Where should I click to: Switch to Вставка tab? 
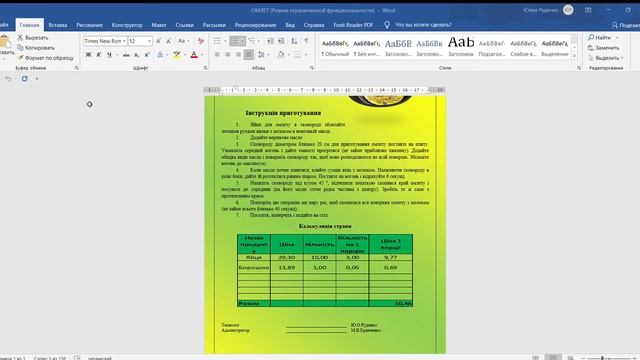(x=58, y=25)
